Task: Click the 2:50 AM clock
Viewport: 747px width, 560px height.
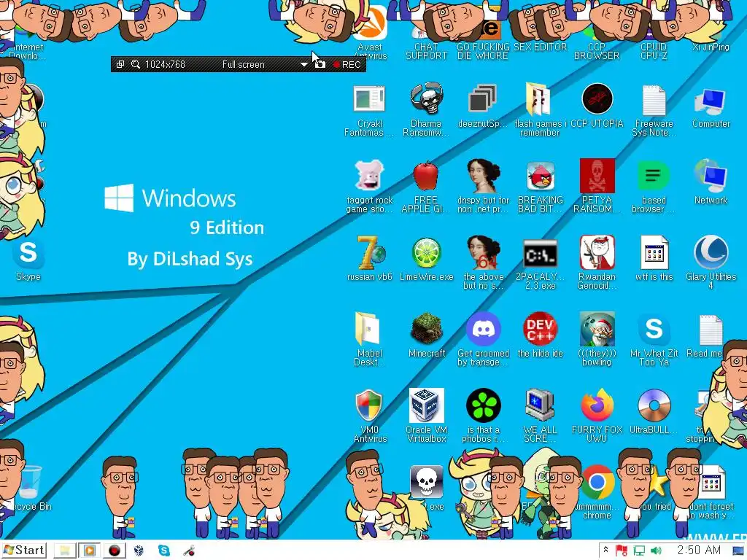Action: tap(699, 551)
